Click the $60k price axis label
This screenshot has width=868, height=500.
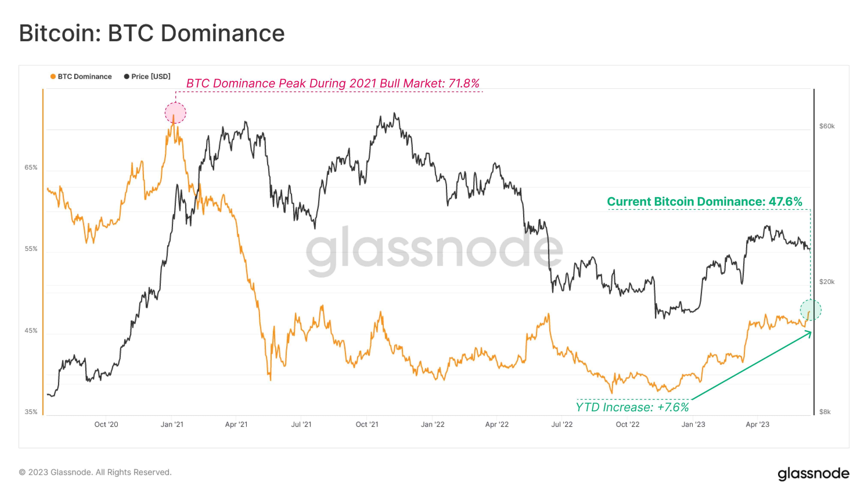point(827,126)
